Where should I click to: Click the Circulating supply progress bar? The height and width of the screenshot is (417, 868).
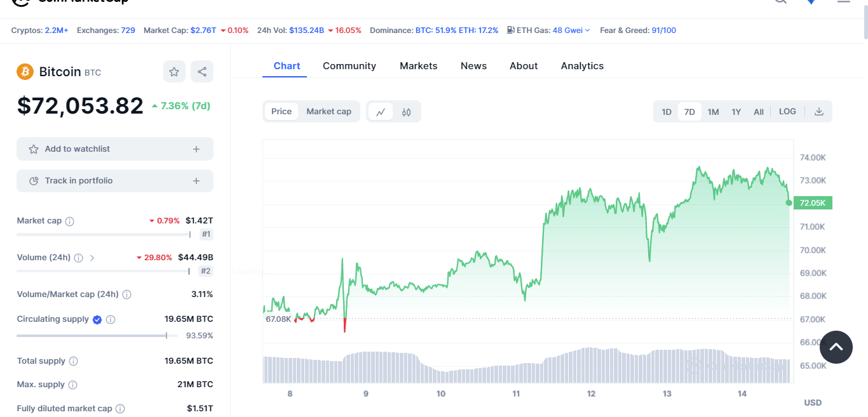(97, 335)
